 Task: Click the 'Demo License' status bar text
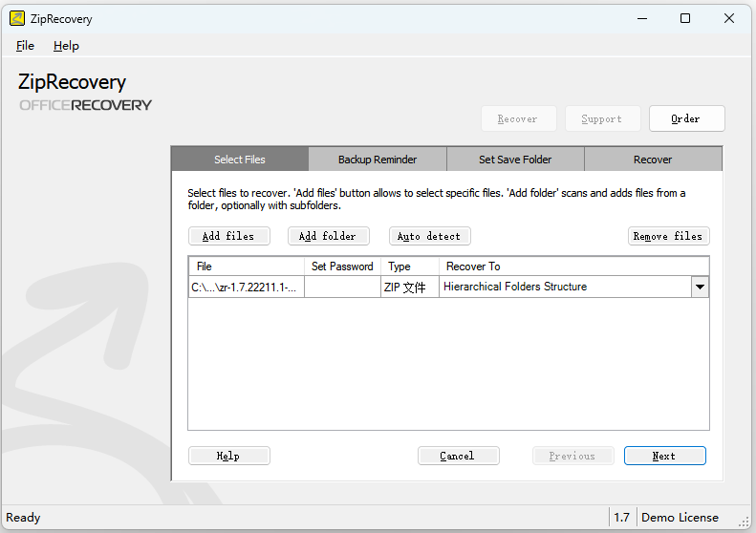(x=680, y=518)
